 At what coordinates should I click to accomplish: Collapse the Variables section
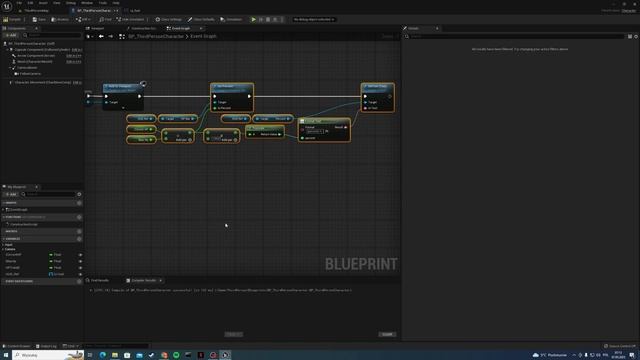pyautogui.click(x=3, y=239)
